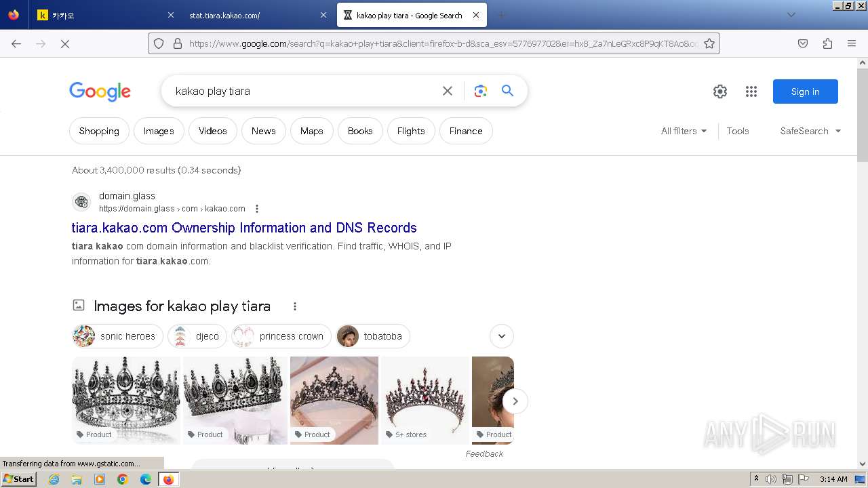Open tracking protection shield icon
This screenshot has width=868, height=488.
point(159,43)
